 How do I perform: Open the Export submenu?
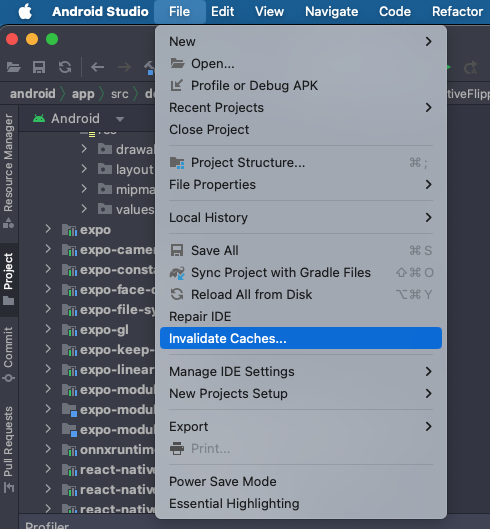click(x=301, y=426)
